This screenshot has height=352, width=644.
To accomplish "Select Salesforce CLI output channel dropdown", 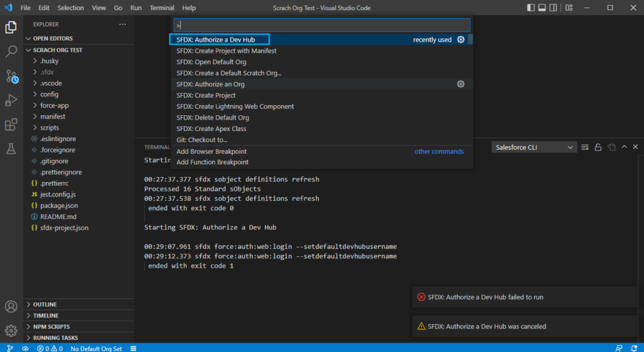I will tap(534, 147).
